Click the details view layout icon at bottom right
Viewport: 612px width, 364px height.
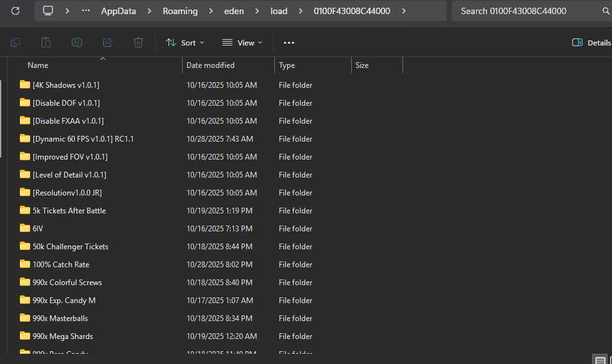(x=600, y=360)
